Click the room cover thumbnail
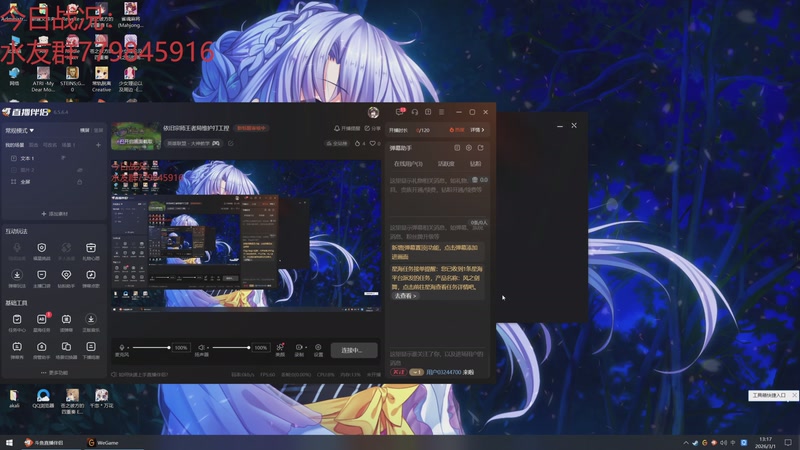This screenshot has width=800, height=450. tap(136, 136)
